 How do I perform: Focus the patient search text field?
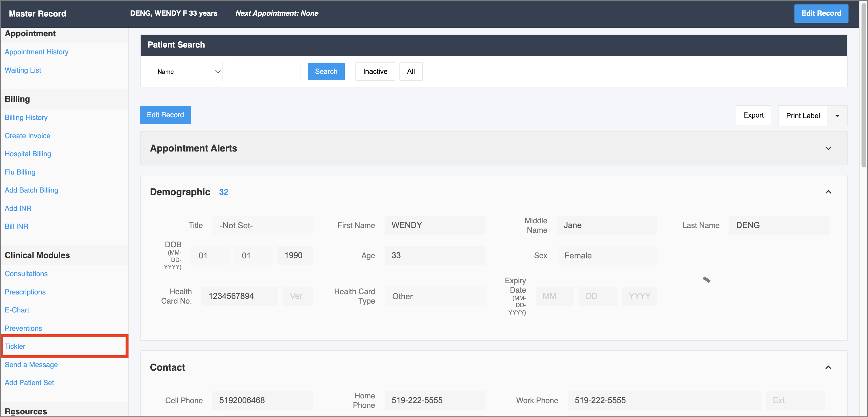(265, 71)
